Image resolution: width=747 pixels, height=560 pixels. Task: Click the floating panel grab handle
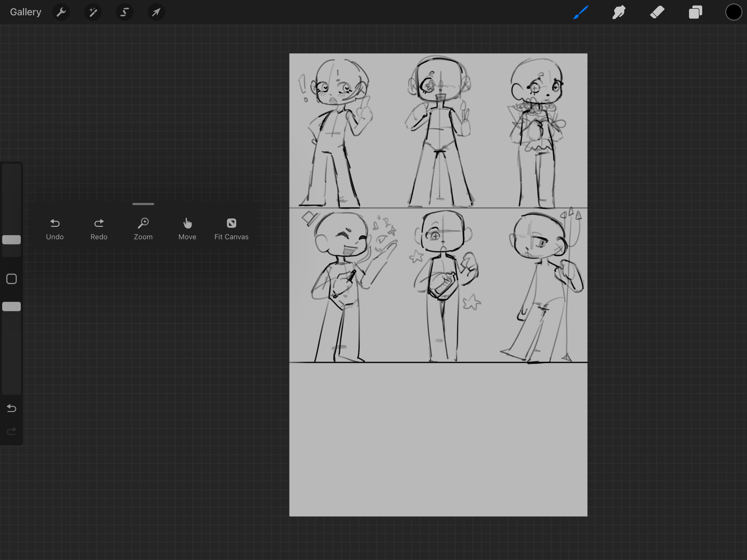(x=143, y=204)
